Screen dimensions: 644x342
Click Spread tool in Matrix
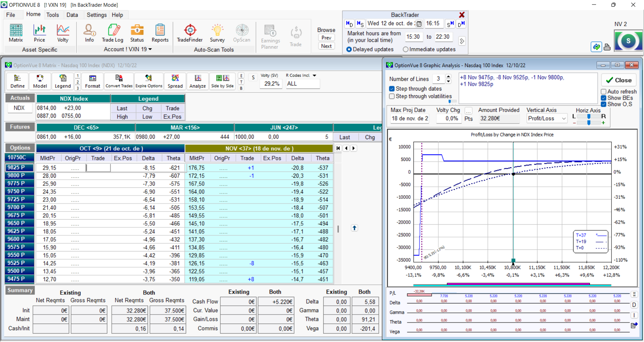175,81
